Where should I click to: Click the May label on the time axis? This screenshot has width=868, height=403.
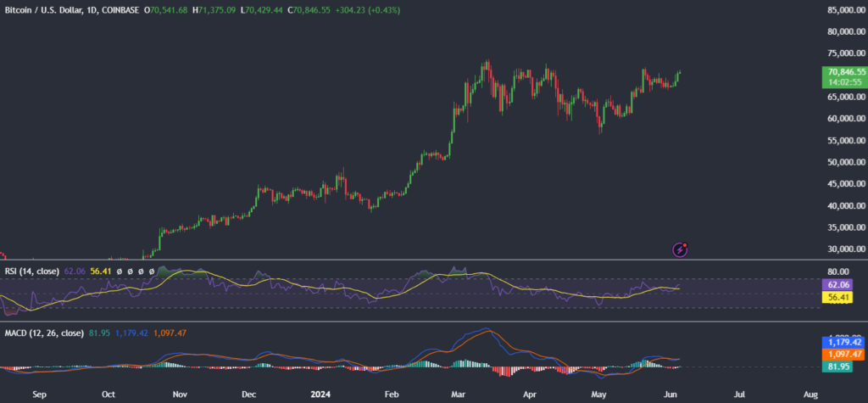599,395
